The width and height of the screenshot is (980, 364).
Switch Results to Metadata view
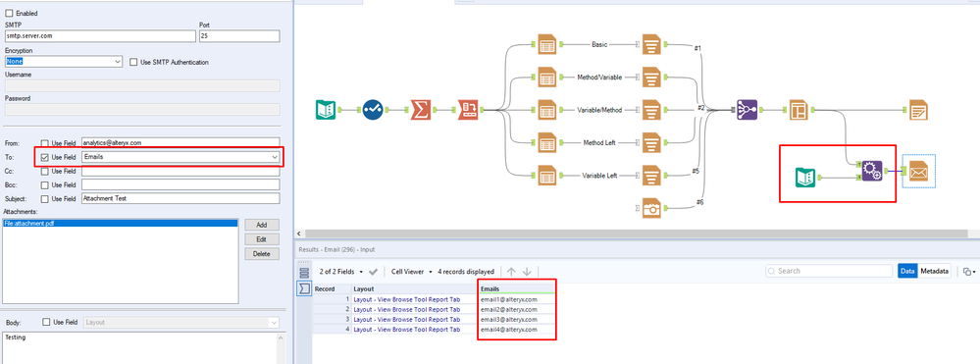(934, 271)
